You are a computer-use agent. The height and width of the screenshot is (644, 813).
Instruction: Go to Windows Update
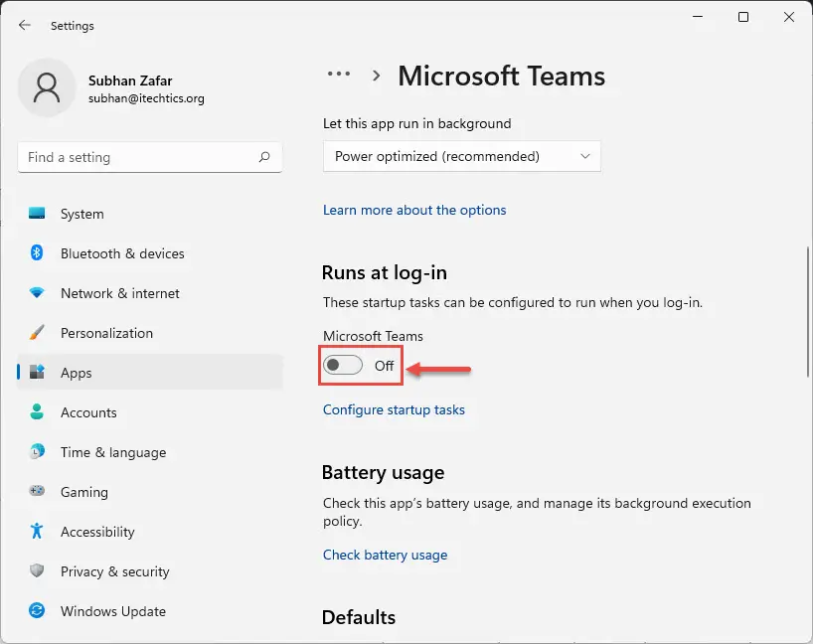tap(150, 611)
